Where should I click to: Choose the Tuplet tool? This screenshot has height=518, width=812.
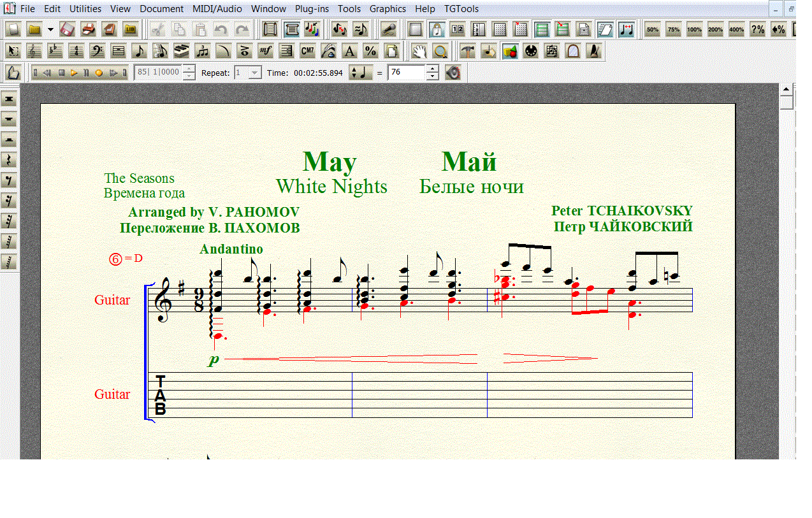point(202,52)
